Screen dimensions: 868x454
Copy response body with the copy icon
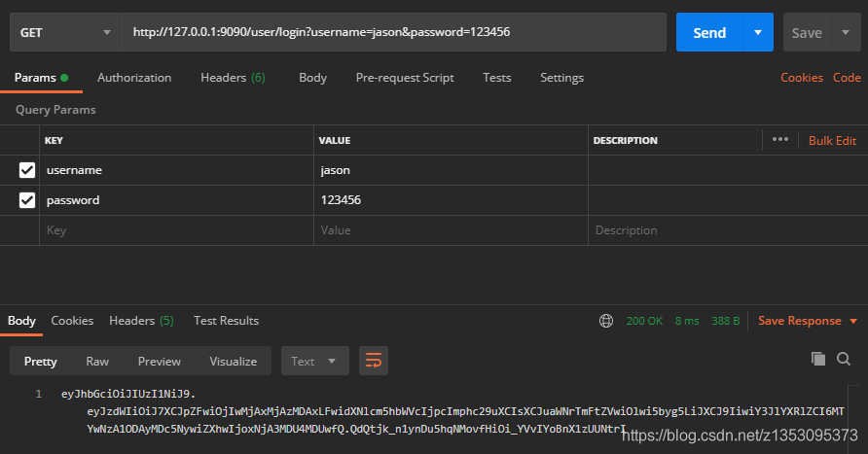(818, 359)
